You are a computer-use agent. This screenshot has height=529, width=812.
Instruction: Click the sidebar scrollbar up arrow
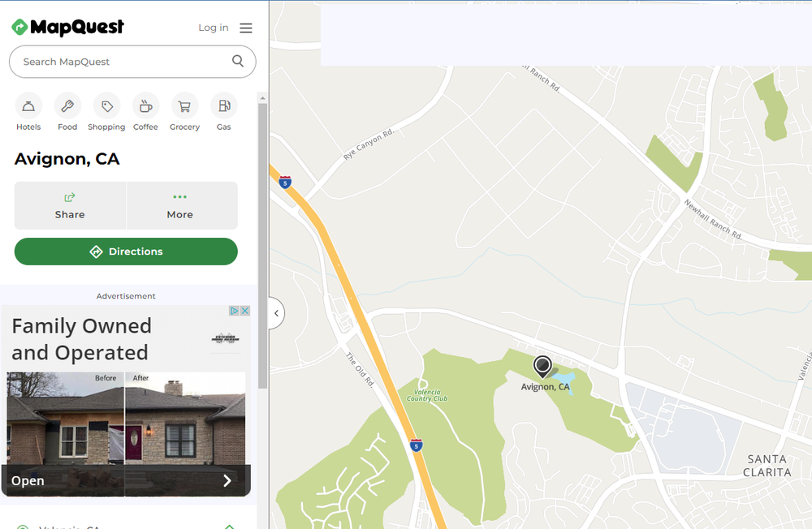tap(262, 97)
